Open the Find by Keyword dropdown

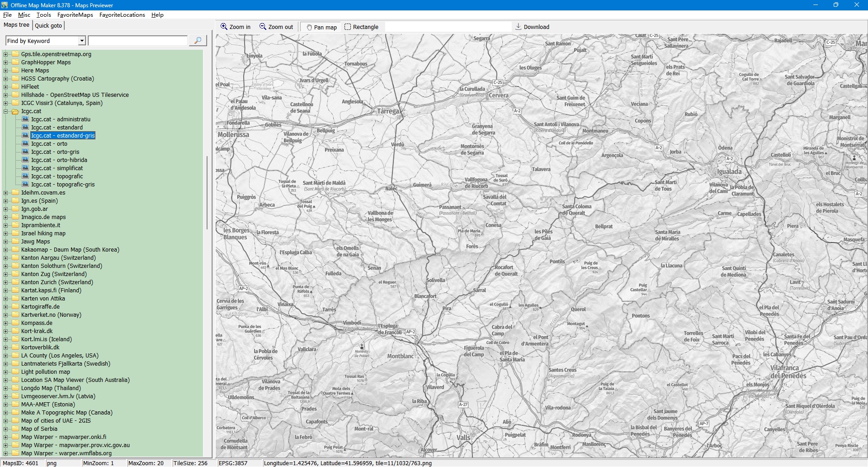click(x=82, y=41)
